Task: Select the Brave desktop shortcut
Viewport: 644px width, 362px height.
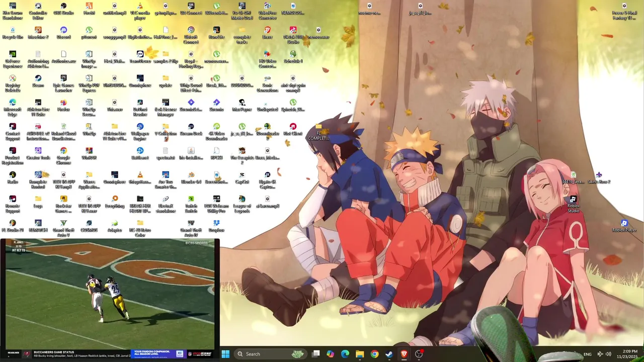Action: pos(267,33)
